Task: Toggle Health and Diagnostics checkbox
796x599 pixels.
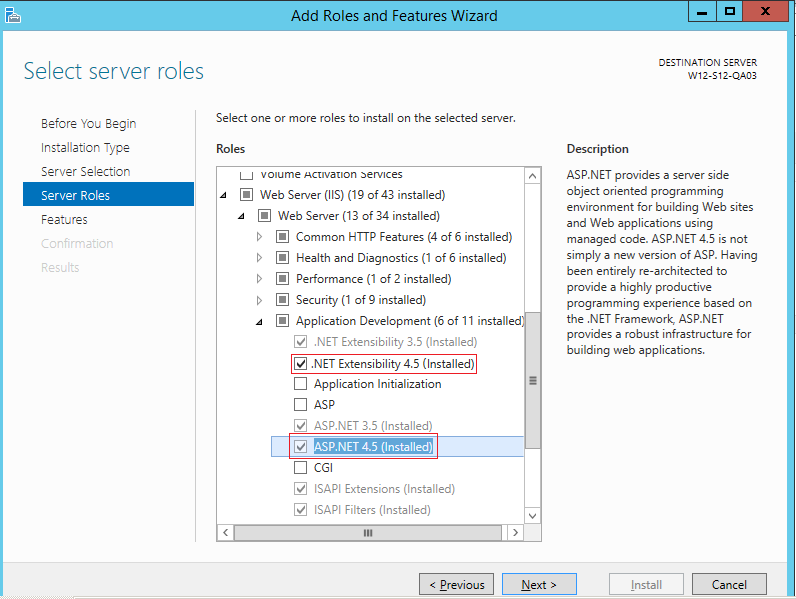Action: [282, 258]
